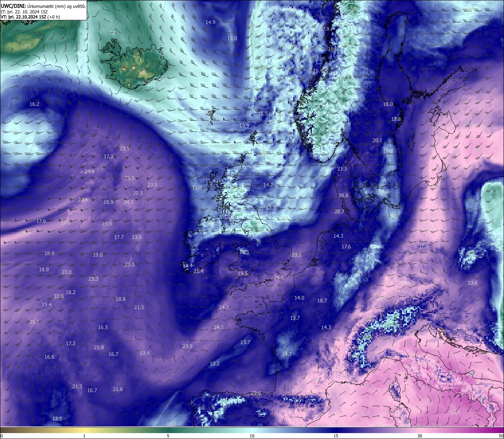Click the legend tick label "5"
Screen dimensions: 504x439
point(168,436)
